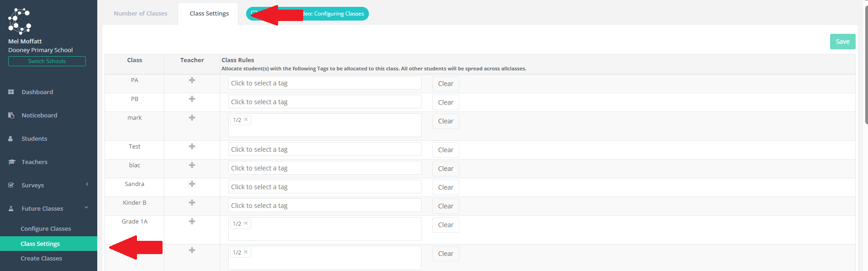868x271 pixels.
Task: Clear tags in the row below Grade 1A
Action: tap(446, 254)
